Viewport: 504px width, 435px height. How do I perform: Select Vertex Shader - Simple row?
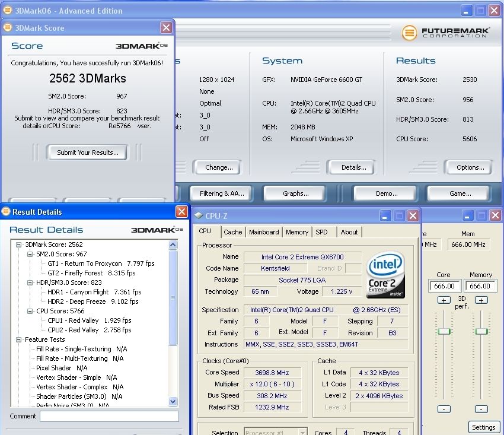click(x=76, y=377)
